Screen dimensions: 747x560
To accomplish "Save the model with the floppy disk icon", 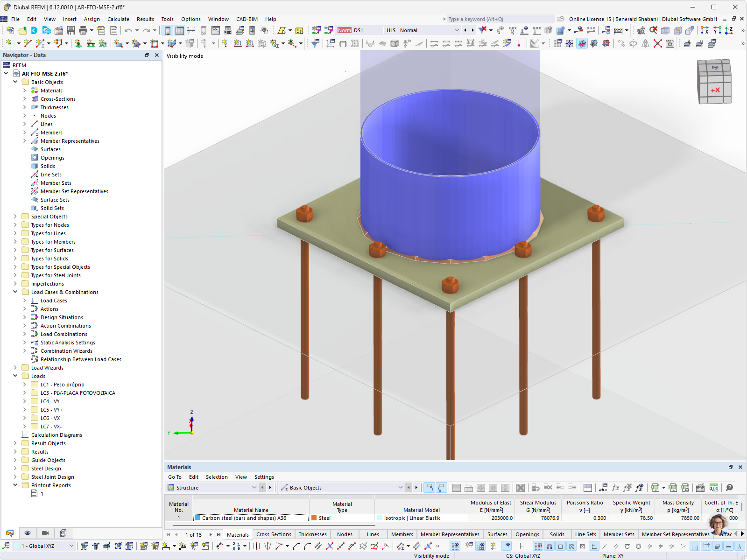I will (71, 30).
